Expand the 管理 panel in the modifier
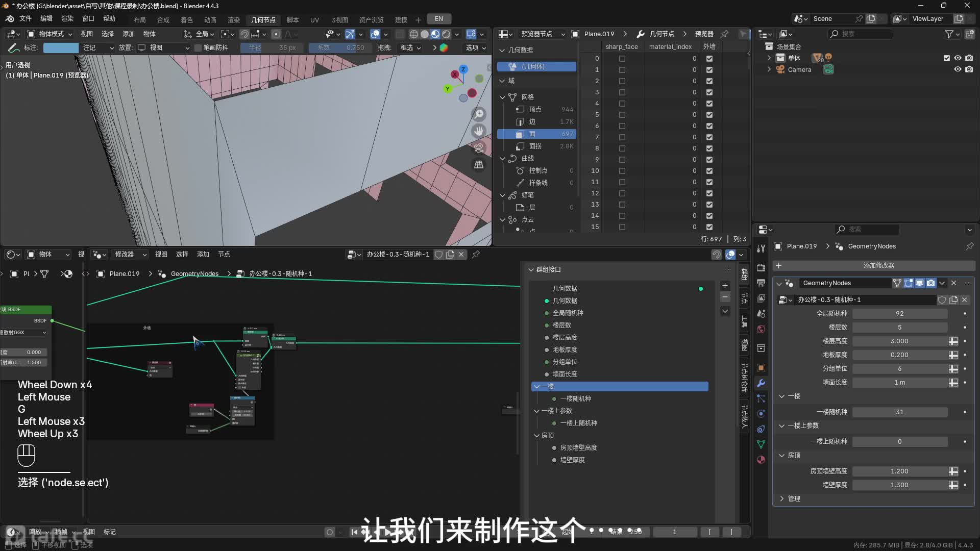 [x=781, y=498]
